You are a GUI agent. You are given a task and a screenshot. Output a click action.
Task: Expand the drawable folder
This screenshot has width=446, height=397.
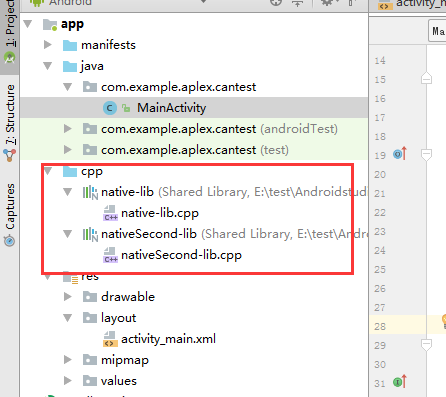[68, 296]
